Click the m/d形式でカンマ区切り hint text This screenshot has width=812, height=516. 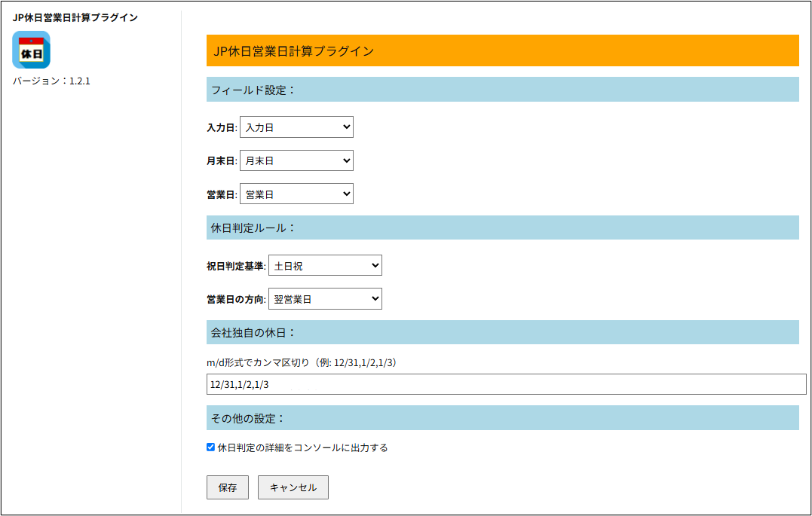(302, 363)
